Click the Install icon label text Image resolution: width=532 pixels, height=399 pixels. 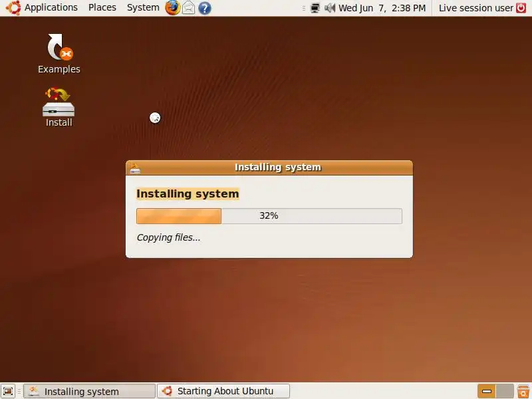tap(59, 122)
